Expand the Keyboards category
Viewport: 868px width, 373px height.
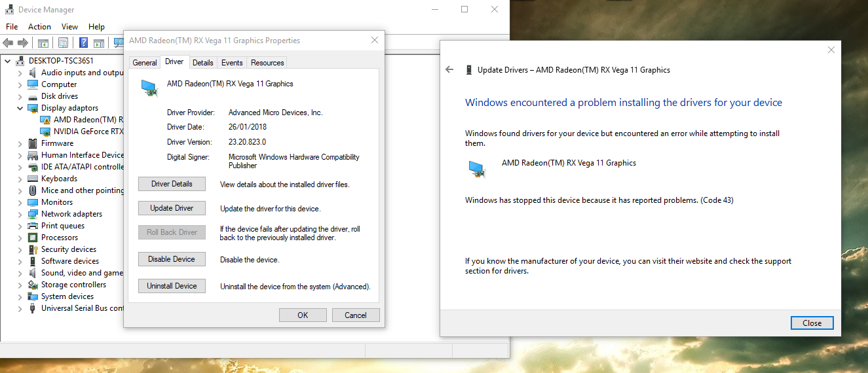tap(20, 179)
